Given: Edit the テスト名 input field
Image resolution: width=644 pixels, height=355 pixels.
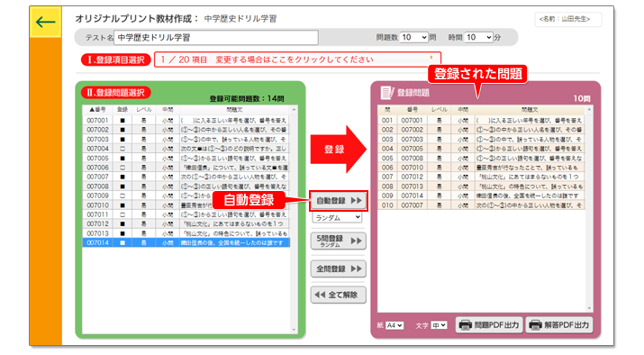Looking at the screenshot, I should pyautogui.click(x=216, y=37).
